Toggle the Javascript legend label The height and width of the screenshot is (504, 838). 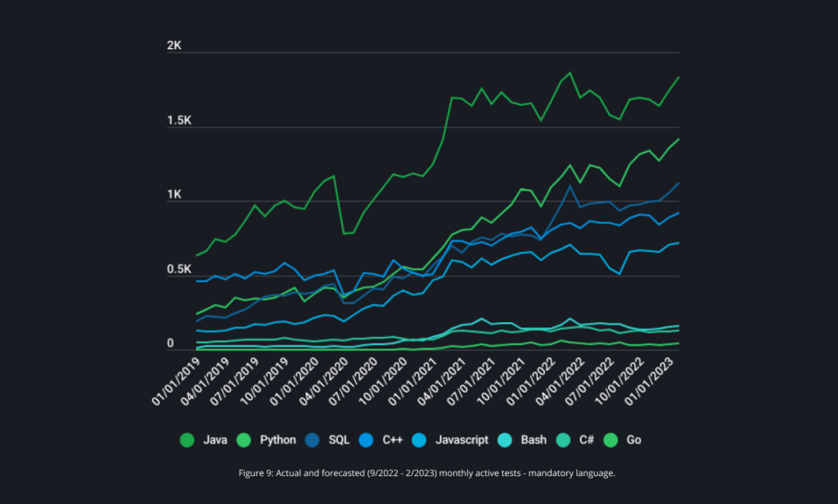pos(462,440)
